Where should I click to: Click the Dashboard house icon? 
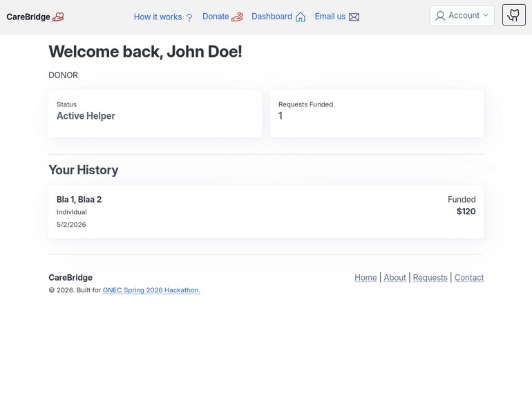(x=301, y=17)
